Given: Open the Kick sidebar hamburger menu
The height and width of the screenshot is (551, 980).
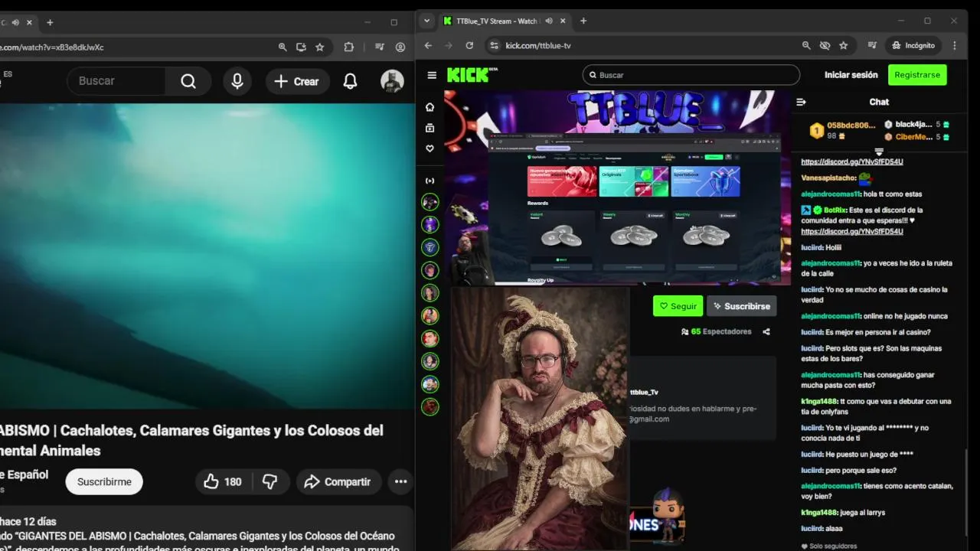Looking at the screenshot, I should pyautogui.click(x=432, y=75).
